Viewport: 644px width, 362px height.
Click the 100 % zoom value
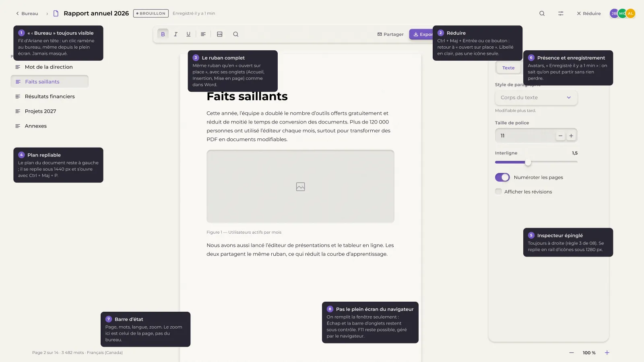[589, 353]
